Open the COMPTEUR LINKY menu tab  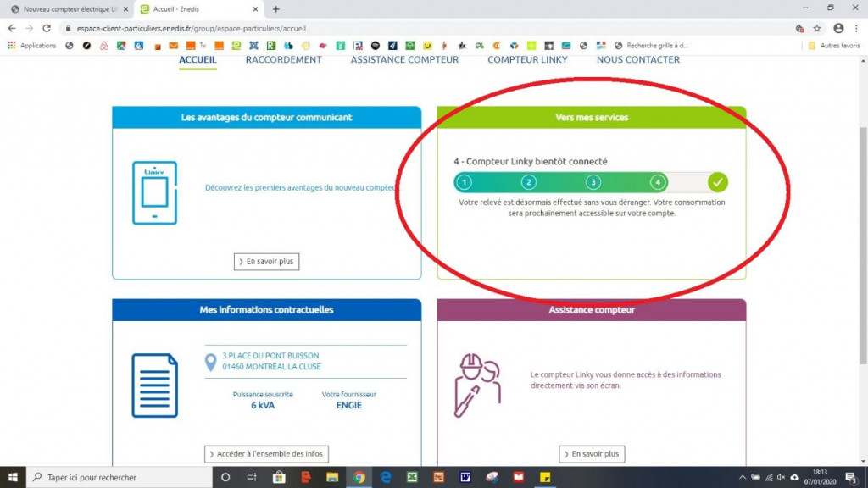click(x=527, y=60)
